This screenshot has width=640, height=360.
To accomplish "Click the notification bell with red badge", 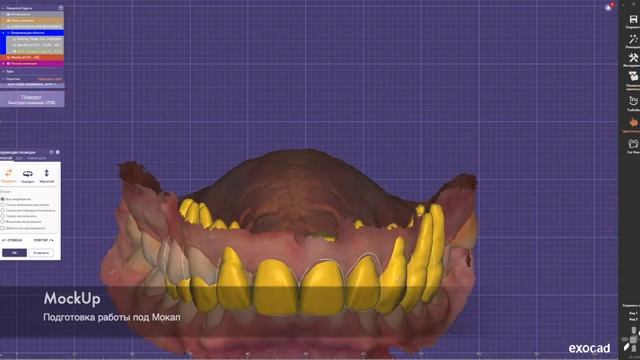I will click(x=609, y=7).
